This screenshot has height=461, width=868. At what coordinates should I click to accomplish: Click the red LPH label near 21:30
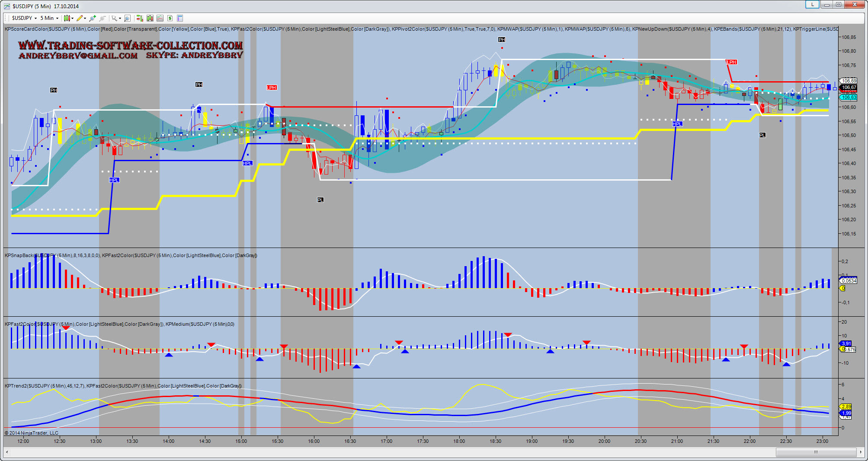pyautogui.click(x=731, y=62)
